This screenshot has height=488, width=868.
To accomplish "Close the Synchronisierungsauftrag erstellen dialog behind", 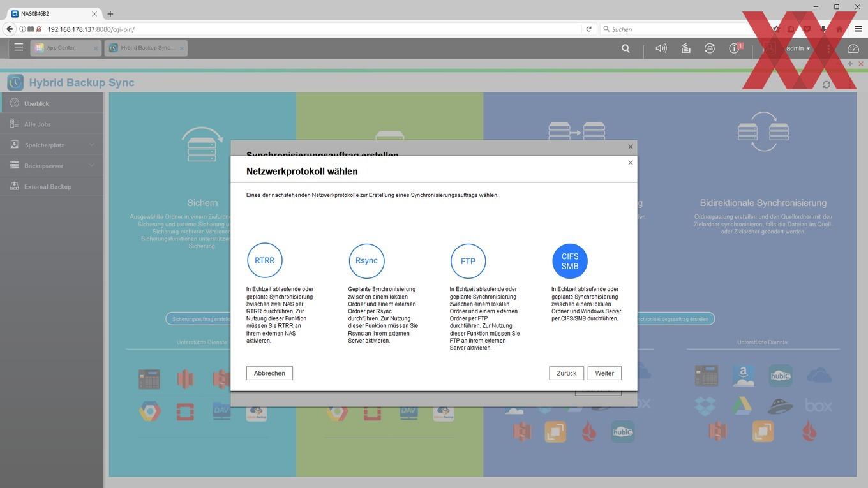I will [x=631, y=147].
